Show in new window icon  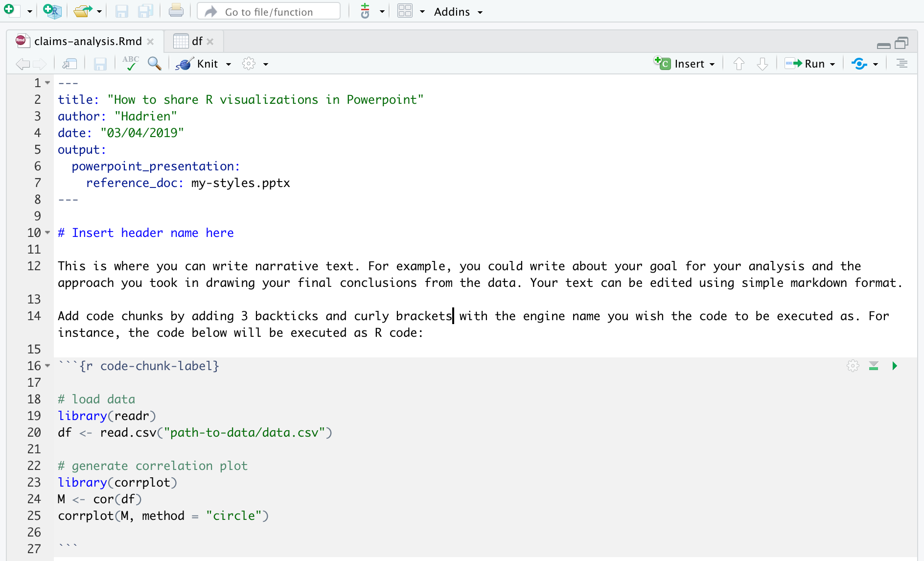[x=69, y=64]
